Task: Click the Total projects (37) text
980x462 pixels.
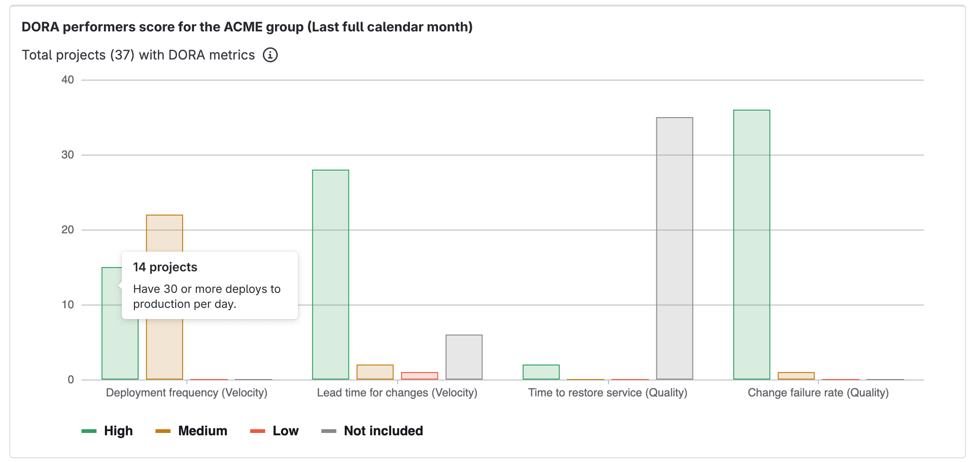Action: click(137, 55)
